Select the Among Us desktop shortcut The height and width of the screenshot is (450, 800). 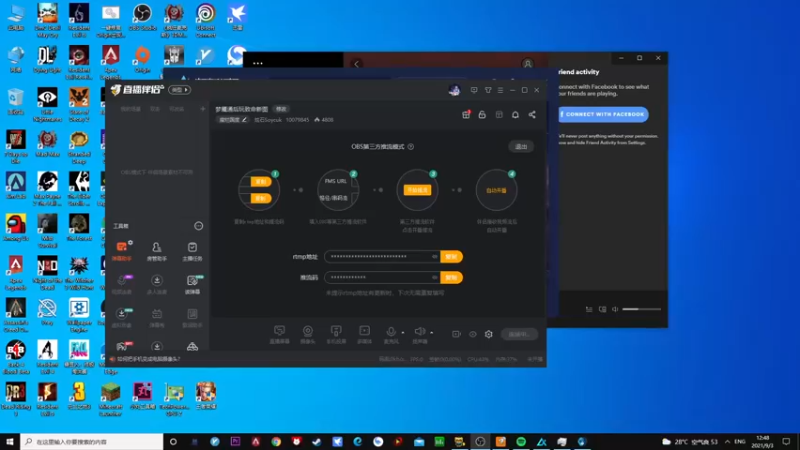tap(16, 228)
